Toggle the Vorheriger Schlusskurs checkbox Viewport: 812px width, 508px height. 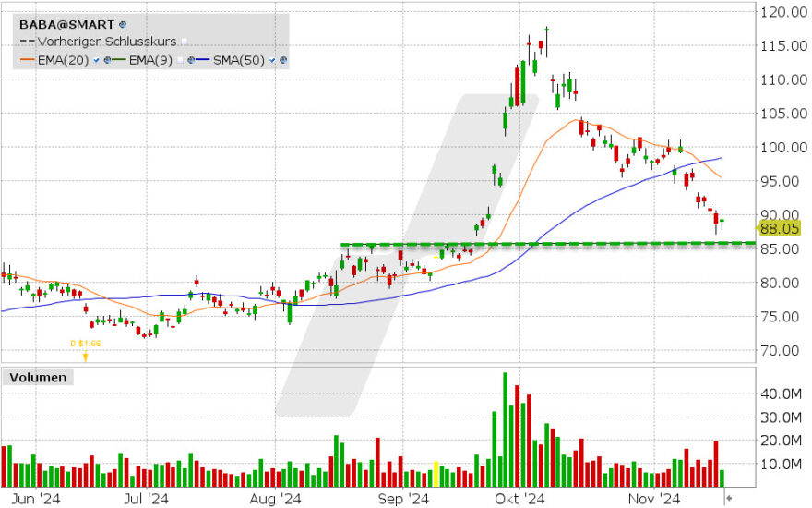[x=184, y=42]
